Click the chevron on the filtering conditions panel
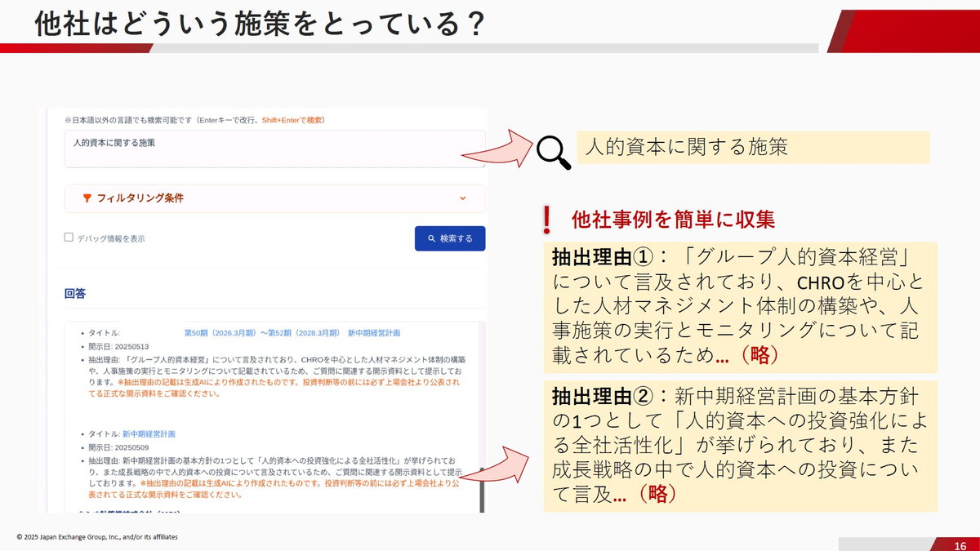The image size is (980, 551). [x=462, y=198]
